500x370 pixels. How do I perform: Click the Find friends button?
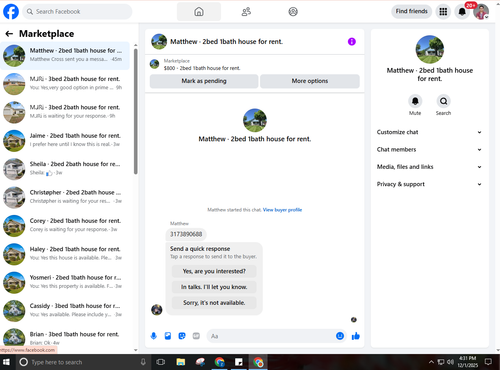[411, 11]
